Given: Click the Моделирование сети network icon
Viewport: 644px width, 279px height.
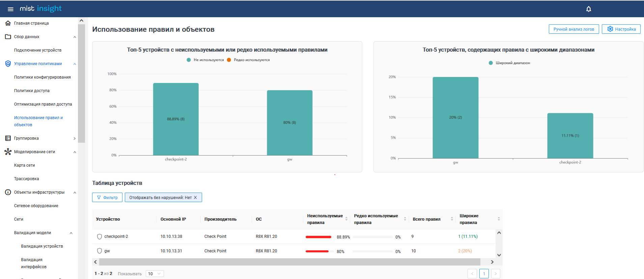Looking at the screenshot, I should coord(8,152).
